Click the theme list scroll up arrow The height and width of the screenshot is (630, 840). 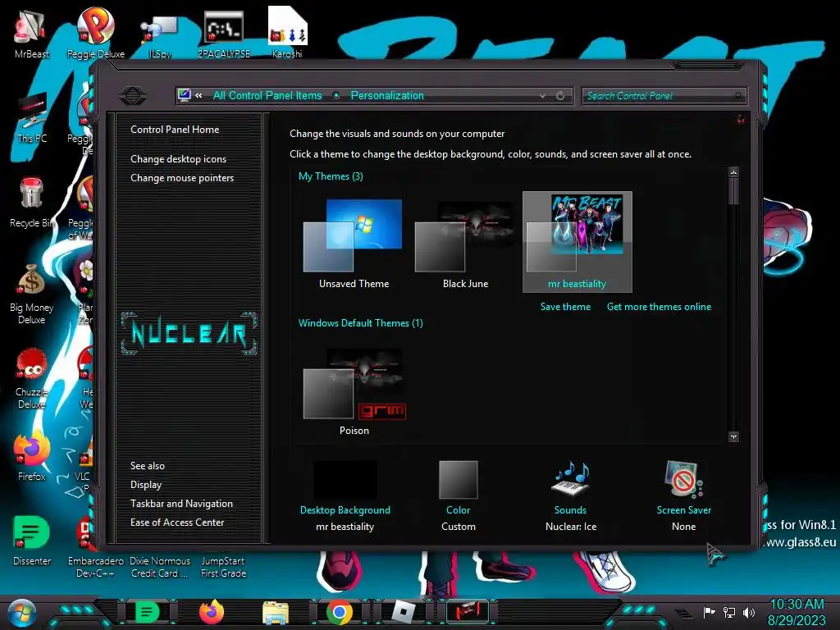pyautogui.click(x=733, y=172)
